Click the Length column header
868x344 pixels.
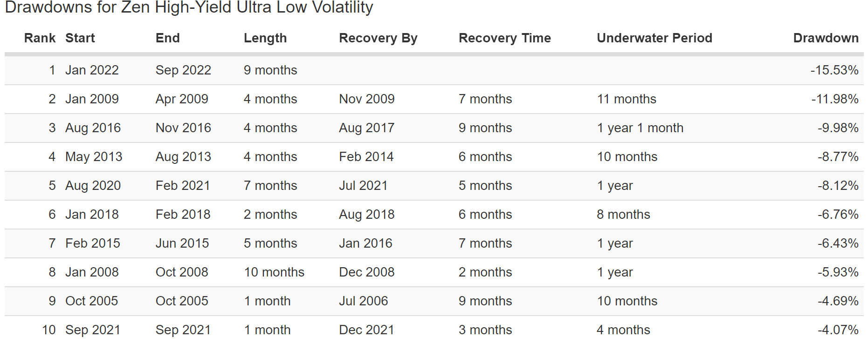coord(265,38)
